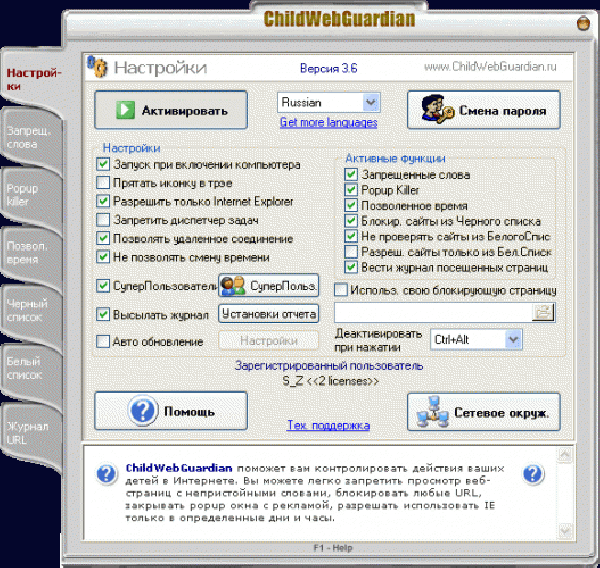The height and width of the screenshot is (568, 600).
Task: Click the Помощь button
Action: tap(171, 411)
